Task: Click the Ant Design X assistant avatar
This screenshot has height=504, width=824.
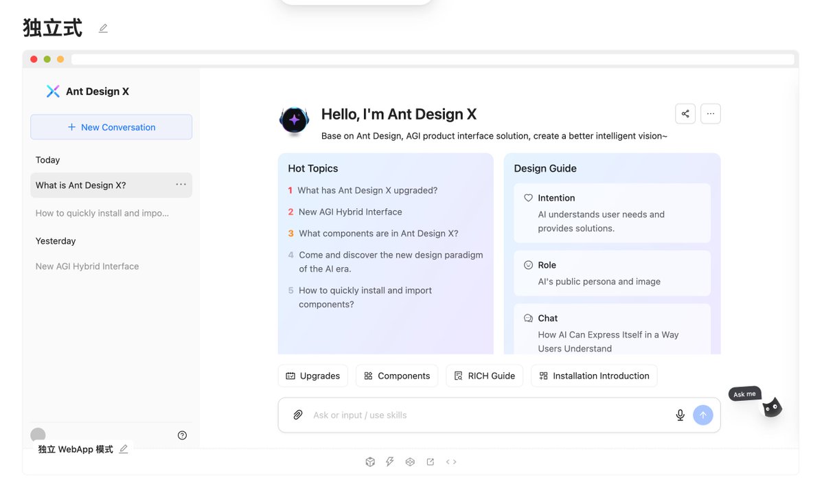Action: (294, 120)
